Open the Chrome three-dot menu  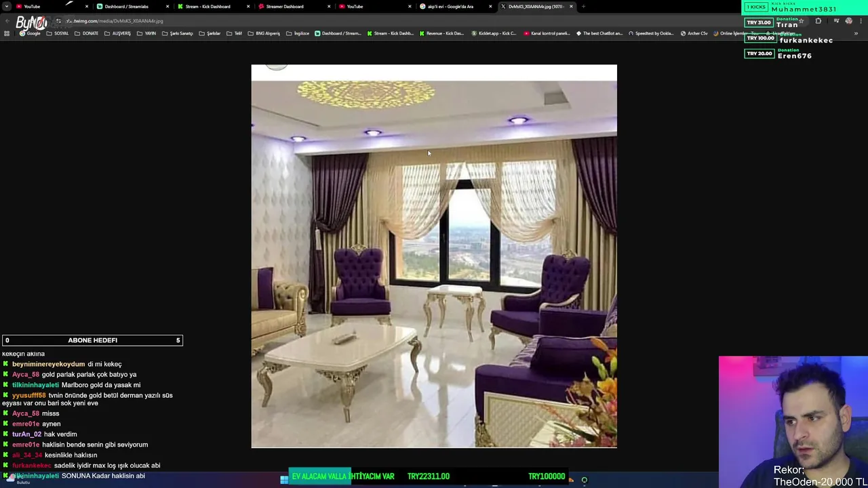(861, 21)
